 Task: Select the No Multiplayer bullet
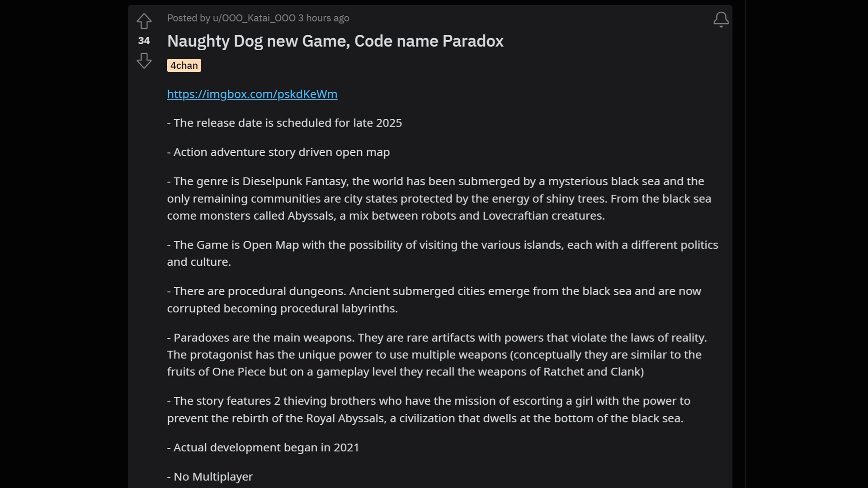(x=210, y=476)
